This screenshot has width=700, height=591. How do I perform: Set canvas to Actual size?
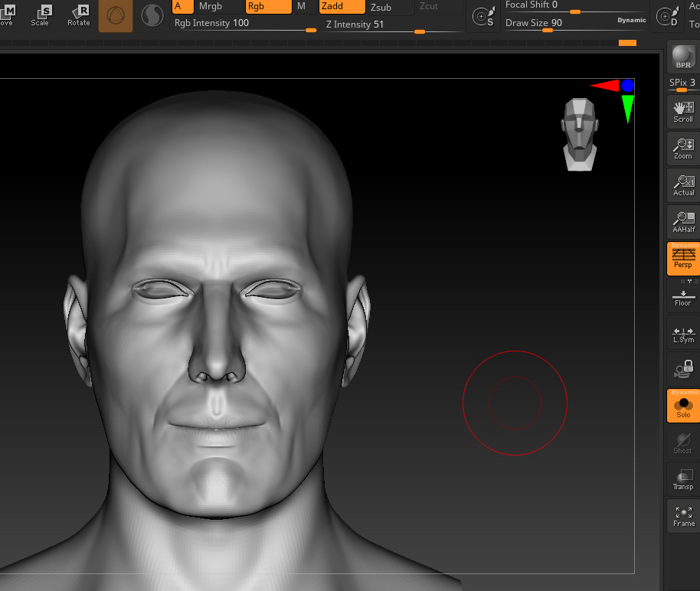pyautogui.click(x=683, y=185)
